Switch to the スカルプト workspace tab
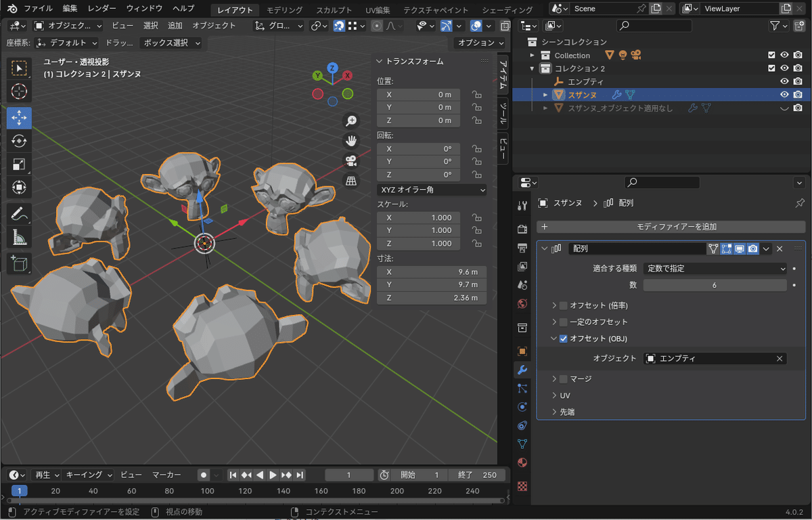 [334, 10]
